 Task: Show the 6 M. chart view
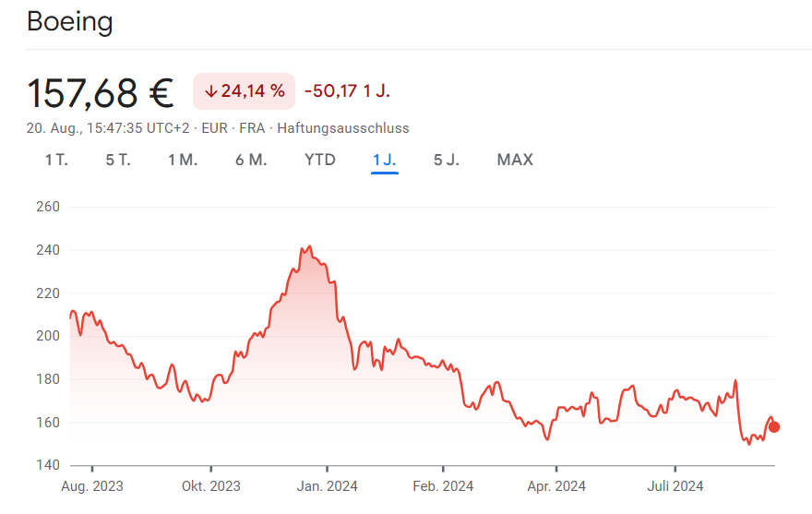[x=251, y=160]
